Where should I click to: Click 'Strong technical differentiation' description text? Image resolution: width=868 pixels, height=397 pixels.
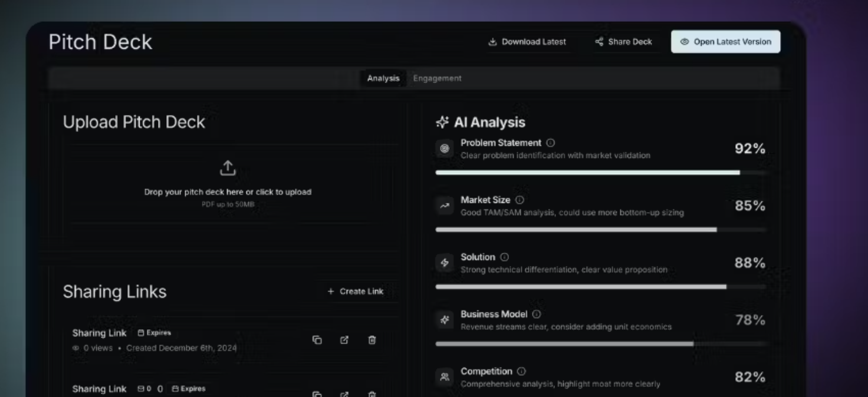point(564,270)
